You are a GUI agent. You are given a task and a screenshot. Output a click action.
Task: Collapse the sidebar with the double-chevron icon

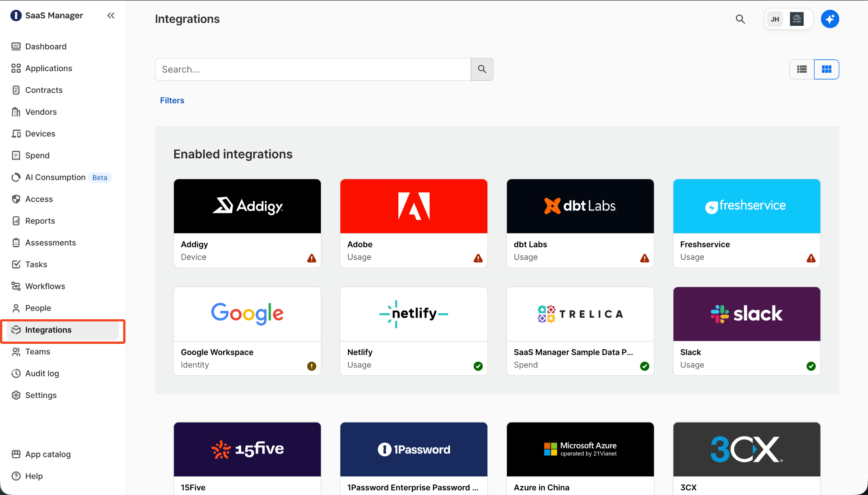tap(111, 16)
